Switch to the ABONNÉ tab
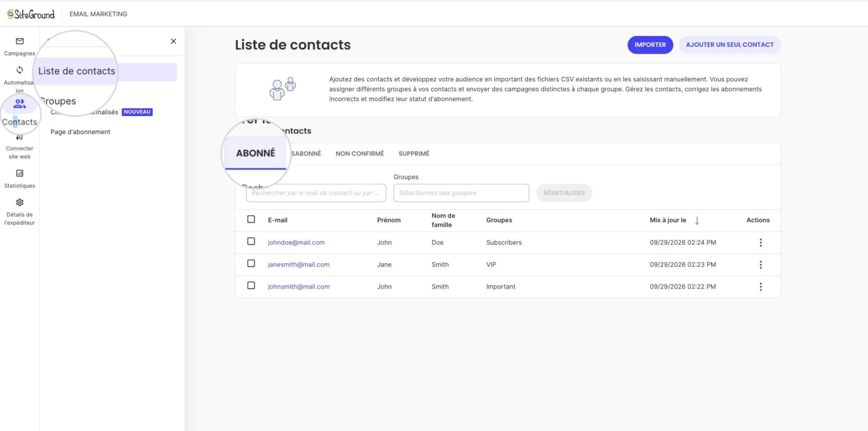Viewport: 868px width, 431px height. click(x=256, y=154)
